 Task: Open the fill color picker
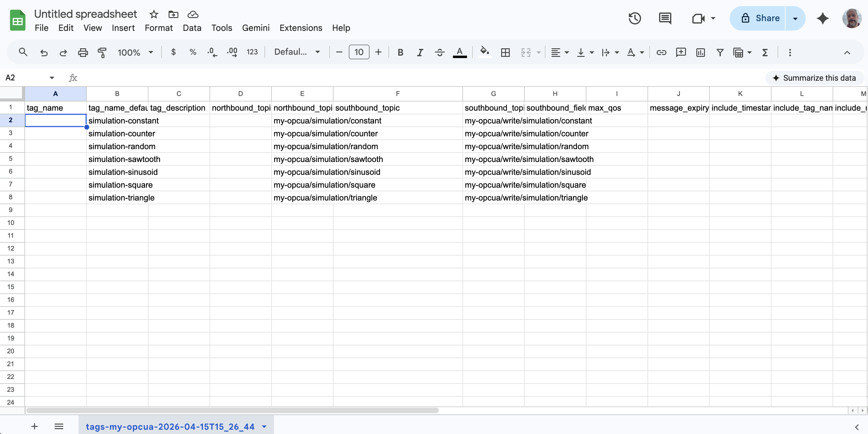pos(484,52)
